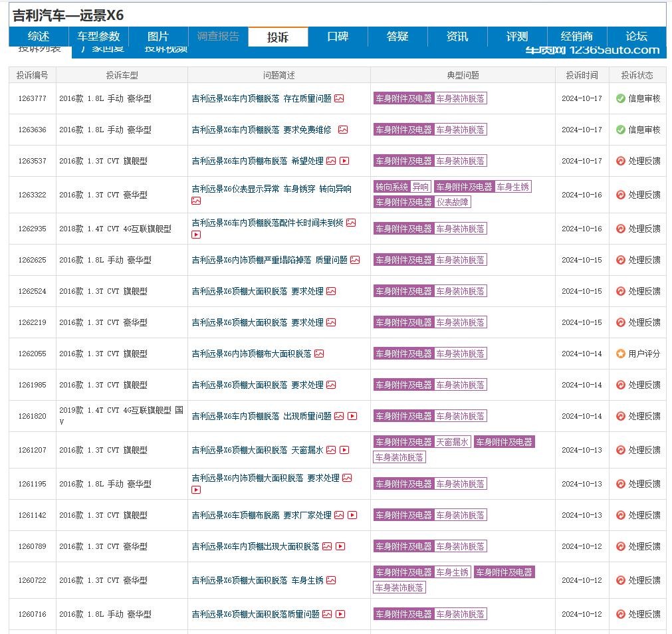Screen dimensions: 672x634
Task: Click video icon for complaint 1261207
Action: tap(344, 450)
